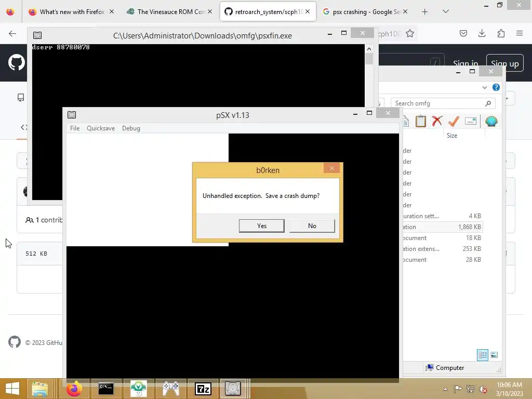The image size is (532, 399).
Task: Click the console scrollbar up arrow
Action: pyautogui.click(x=369, y=49)
